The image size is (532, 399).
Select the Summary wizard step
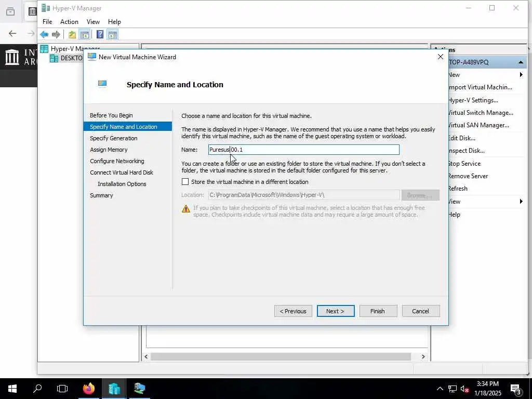[101, 195]
